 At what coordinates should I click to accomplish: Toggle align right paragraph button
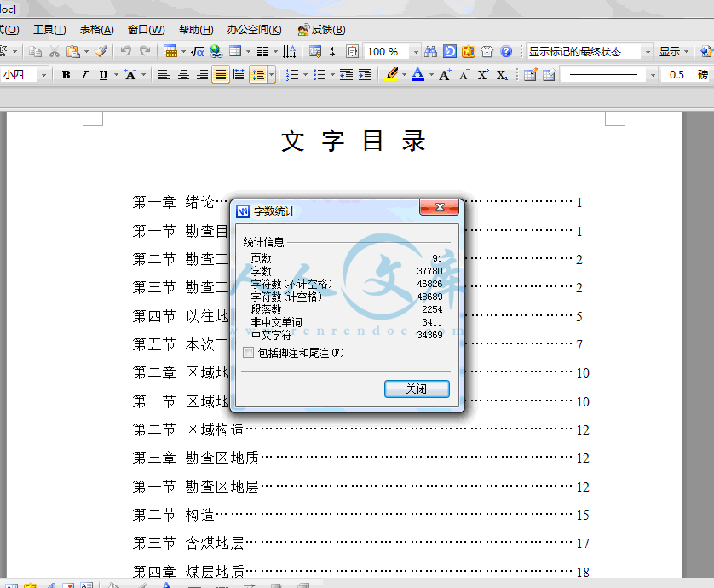click(202, 75)
